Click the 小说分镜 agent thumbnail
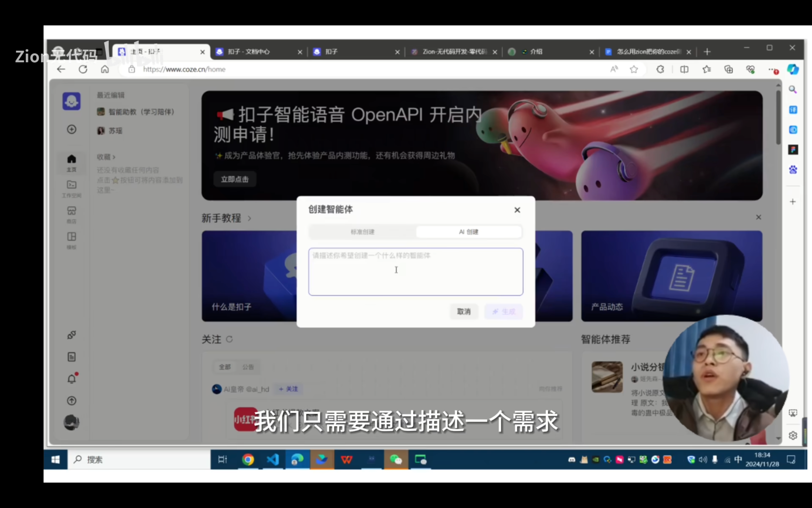 607,377
